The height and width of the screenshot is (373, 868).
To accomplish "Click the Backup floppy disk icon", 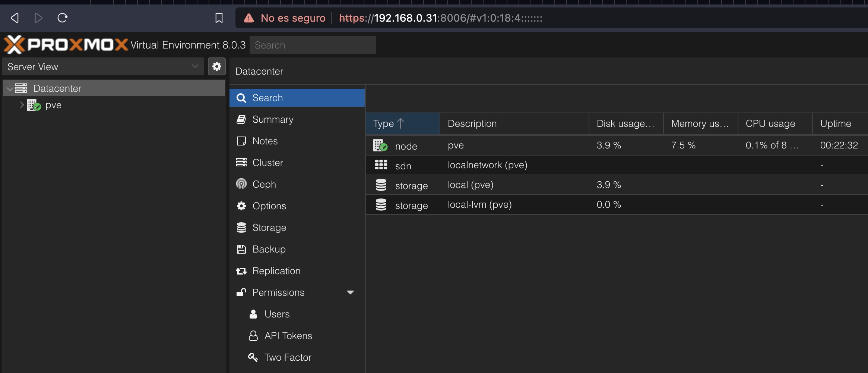I will click(241, 249).
